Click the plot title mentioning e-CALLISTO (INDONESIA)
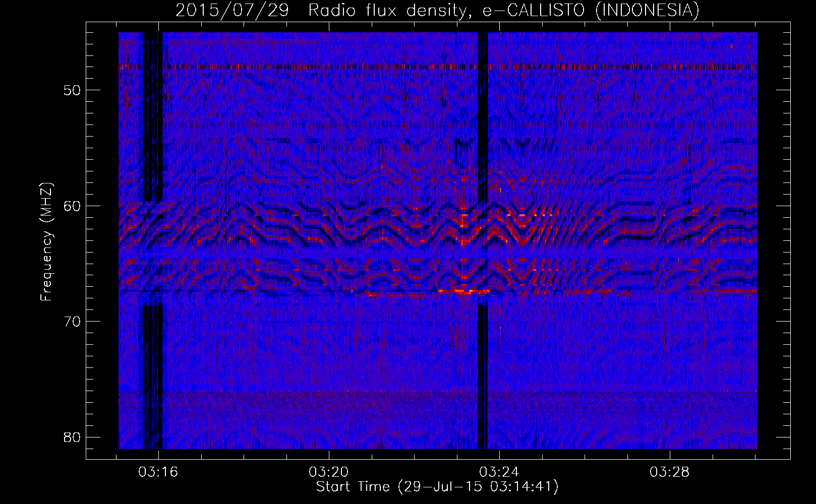 437,10
